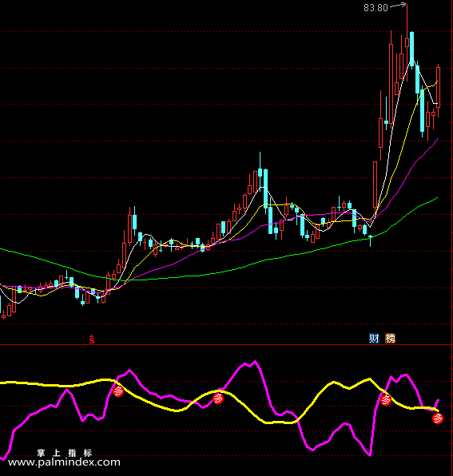Viewport: 453px width, 476px height.
Task: Open the www.palmindex.com watermark link
Action: click(x=64, y=462)
